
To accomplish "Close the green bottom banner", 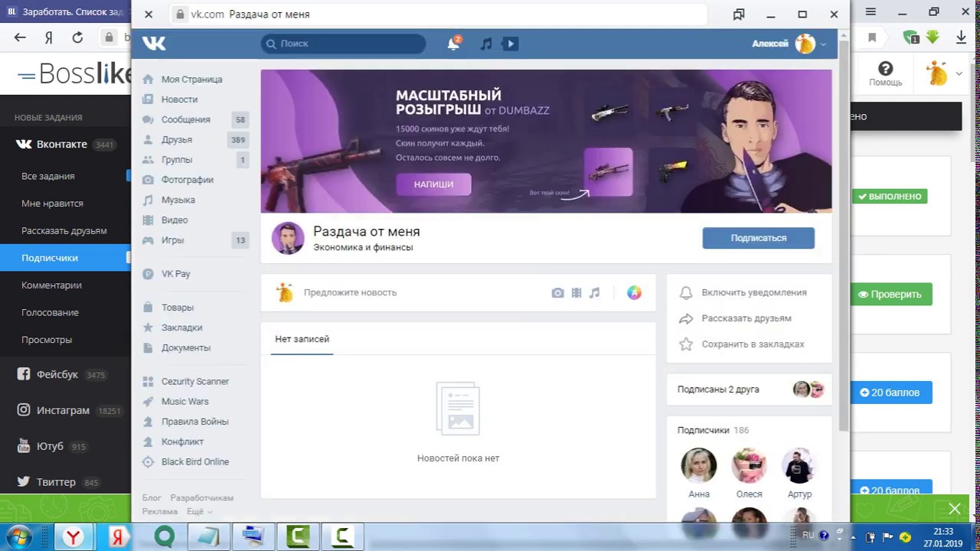I will 955,509.
